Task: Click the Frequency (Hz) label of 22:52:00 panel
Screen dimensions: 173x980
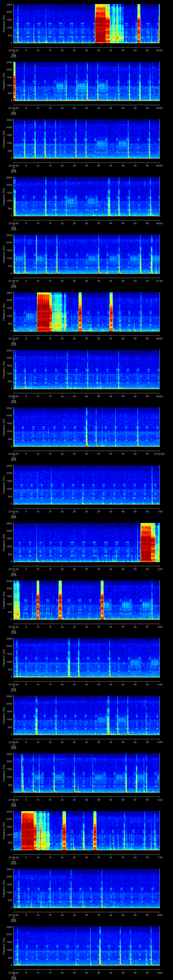Action: 4,24
